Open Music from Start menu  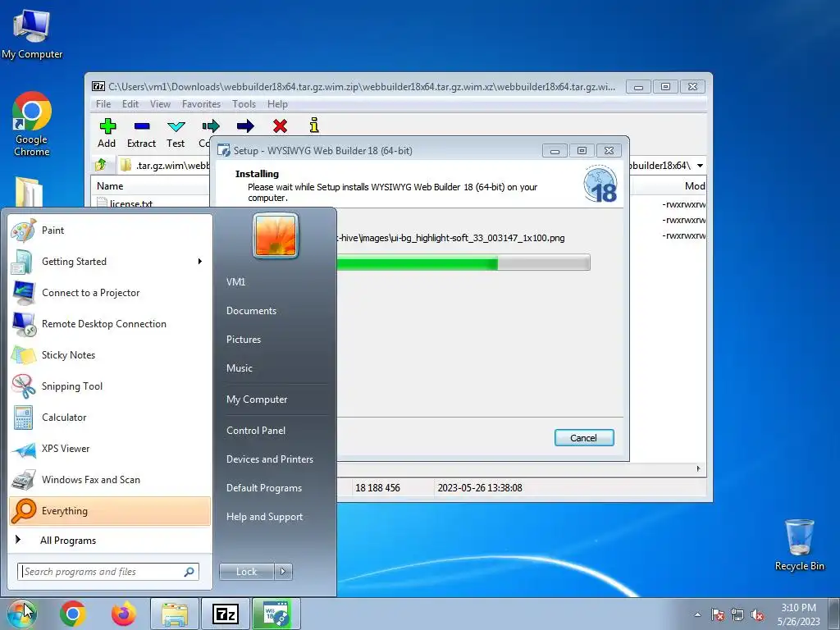pyautogui.click(x=240, y=368)
